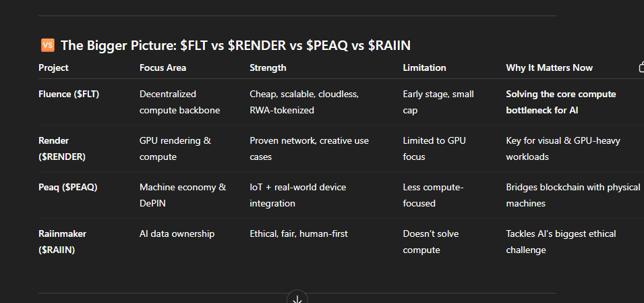Click The Bigger Picture heading text
The height and width of the screenshot is (303, 644).
tap(235, 45)
